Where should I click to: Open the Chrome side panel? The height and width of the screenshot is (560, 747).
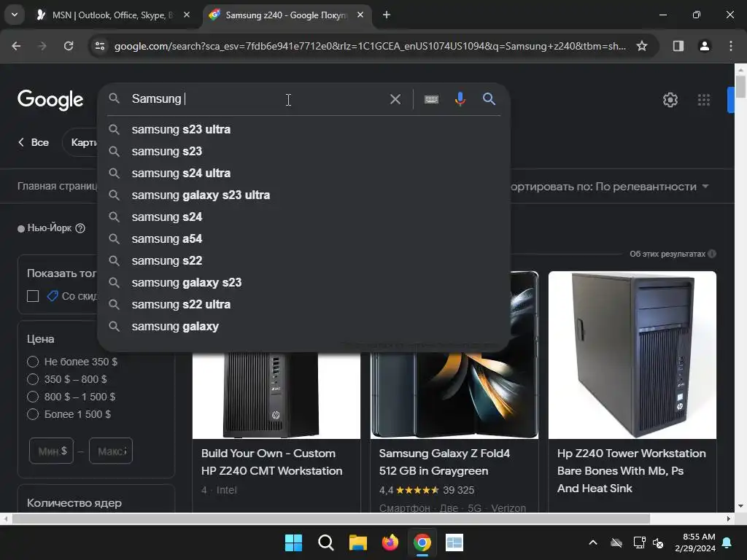coord(678,46)
